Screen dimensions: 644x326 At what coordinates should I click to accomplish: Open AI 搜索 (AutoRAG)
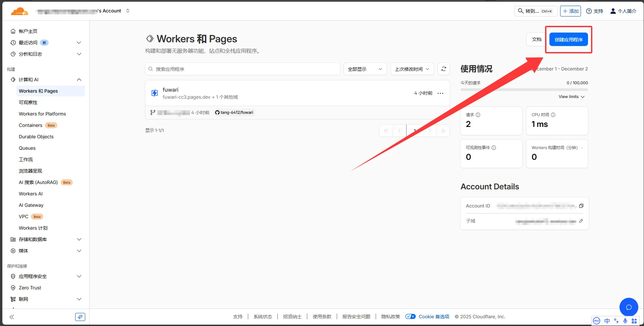click(x=38, y=182)
